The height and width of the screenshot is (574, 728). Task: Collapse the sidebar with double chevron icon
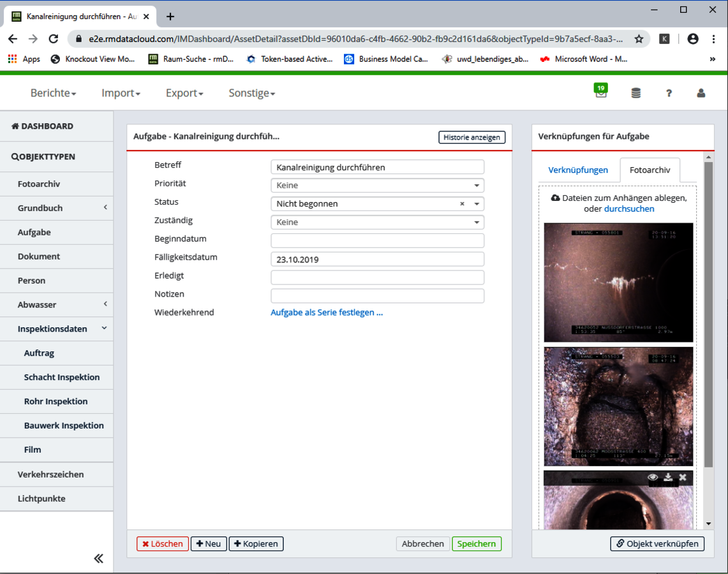point(98,559)
